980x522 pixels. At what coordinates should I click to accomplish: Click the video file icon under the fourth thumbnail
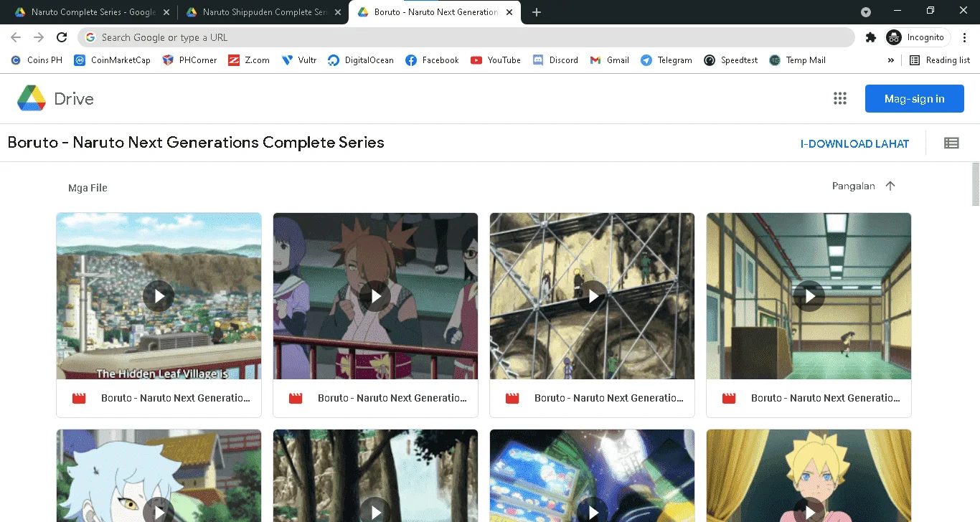[729, 398]
